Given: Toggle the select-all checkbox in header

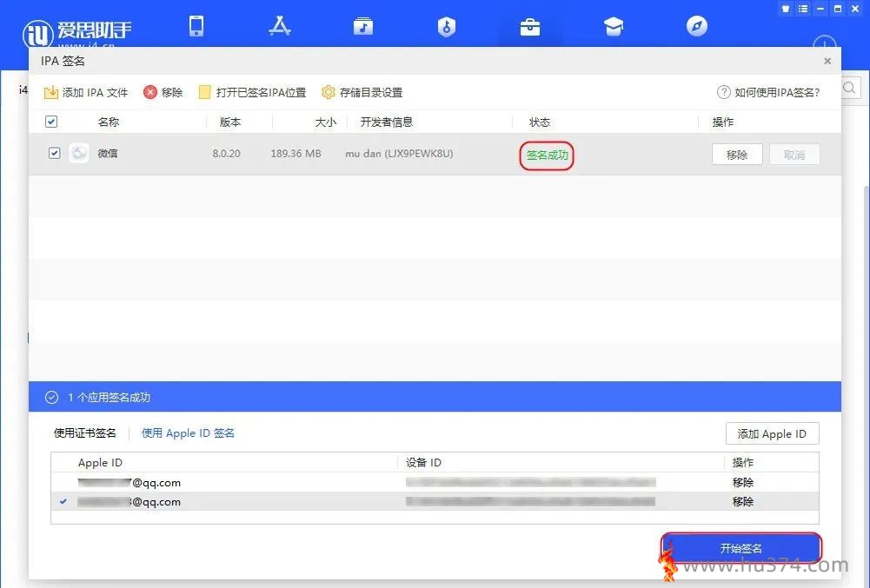Looking at the screenshot, I should 51,122.
